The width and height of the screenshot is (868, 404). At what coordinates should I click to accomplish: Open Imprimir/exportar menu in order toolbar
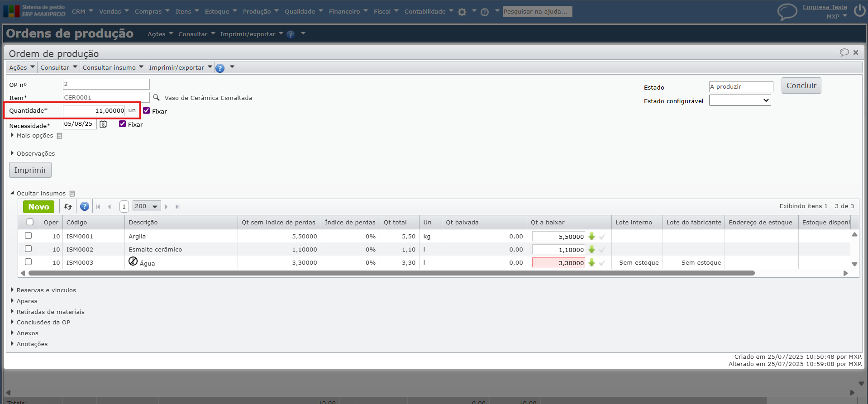coord(181,68)
